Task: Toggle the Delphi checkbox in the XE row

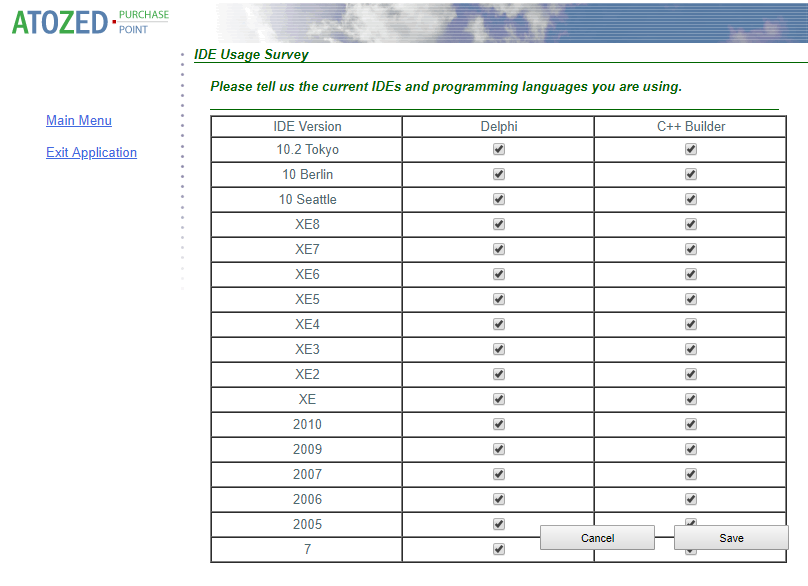Action: coord(497,399)
